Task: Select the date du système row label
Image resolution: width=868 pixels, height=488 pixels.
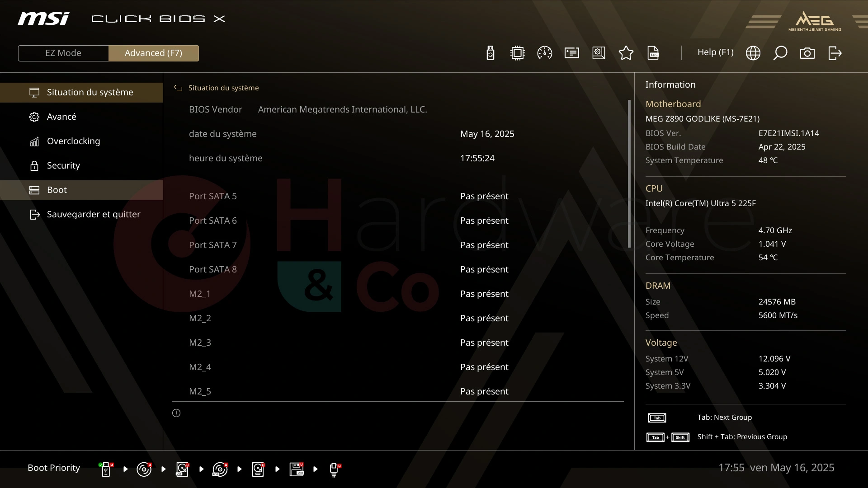Action: 223,134
